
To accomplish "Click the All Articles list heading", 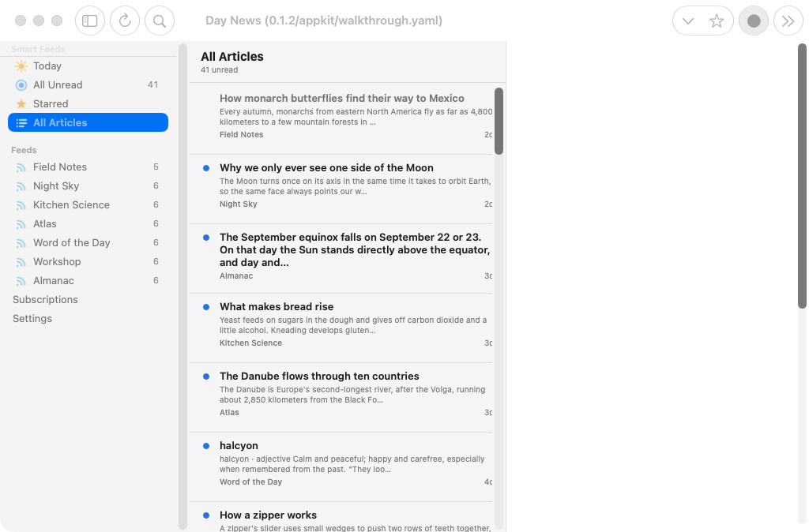I will point(232,57).
